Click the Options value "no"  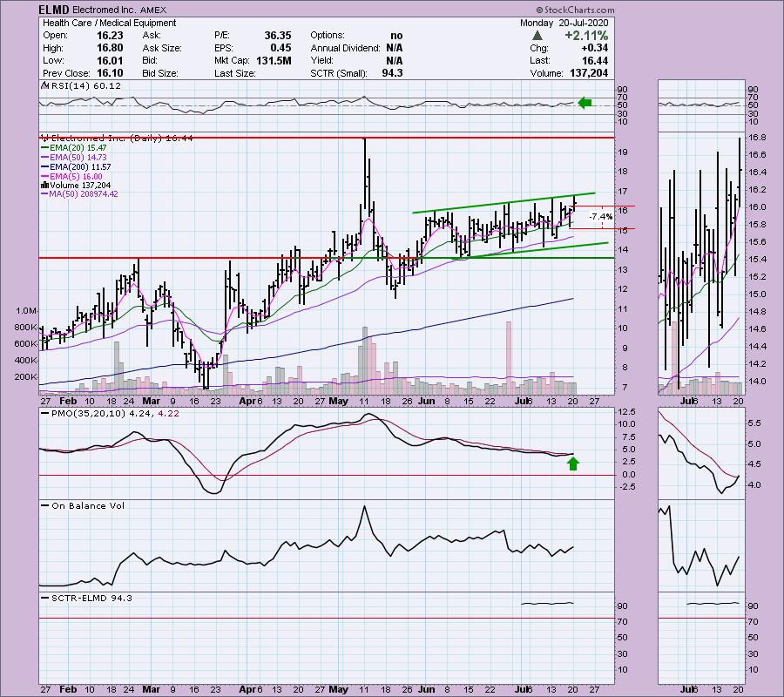(x=396, y=36)
